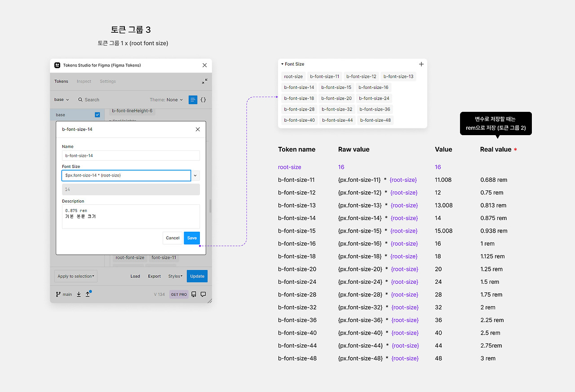Image resolution: width=575 pixels, height=392 pixels.
Task: Click the b-font-size-18 token chip
Action: tap(299, 98)
